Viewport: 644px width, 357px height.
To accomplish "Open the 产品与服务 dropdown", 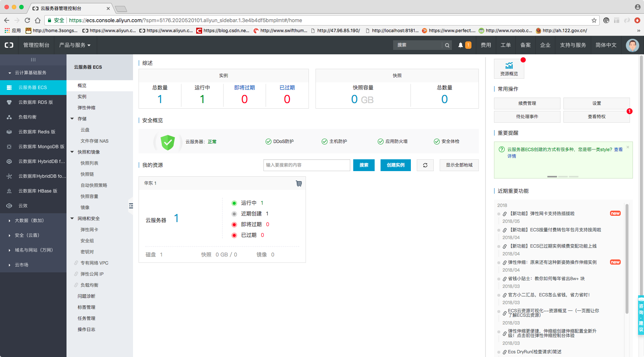I will coord(75,45).
